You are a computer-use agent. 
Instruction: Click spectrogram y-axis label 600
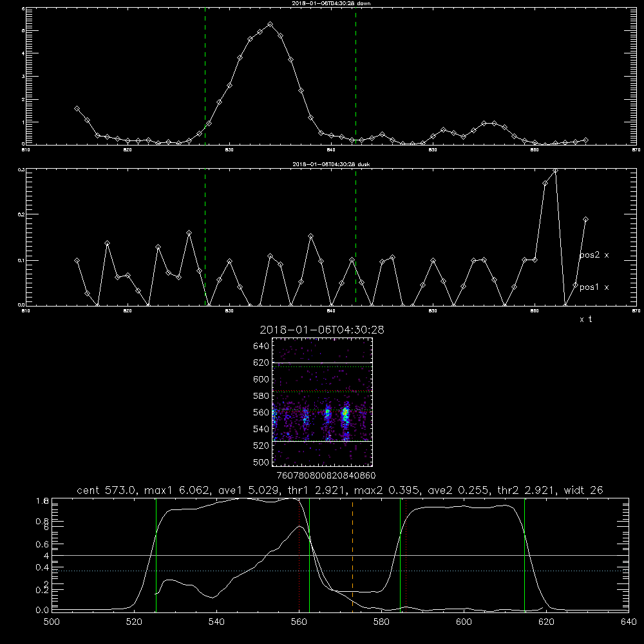261,379
